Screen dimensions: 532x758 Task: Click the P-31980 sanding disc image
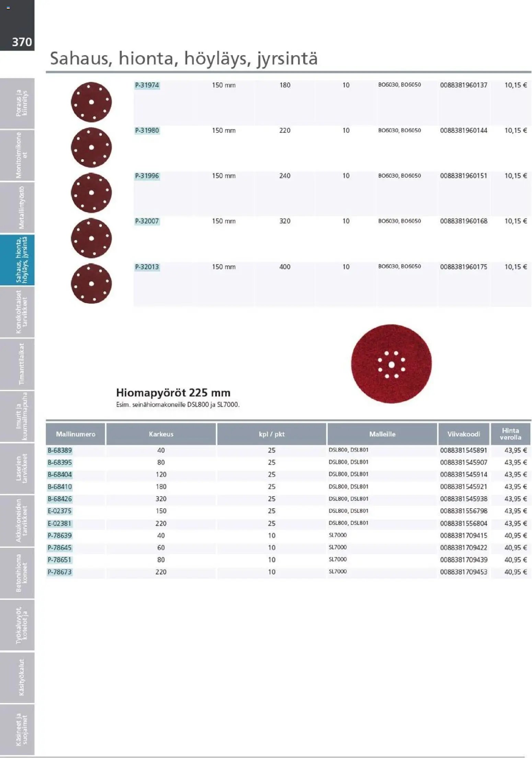pyautogui.click(x=91, y=147)
